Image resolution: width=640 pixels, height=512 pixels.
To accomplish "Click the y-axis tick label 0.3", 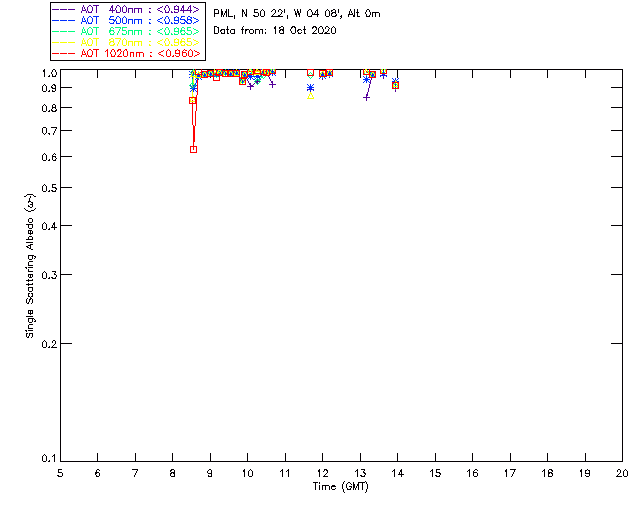I will click(x=49, y=275).
